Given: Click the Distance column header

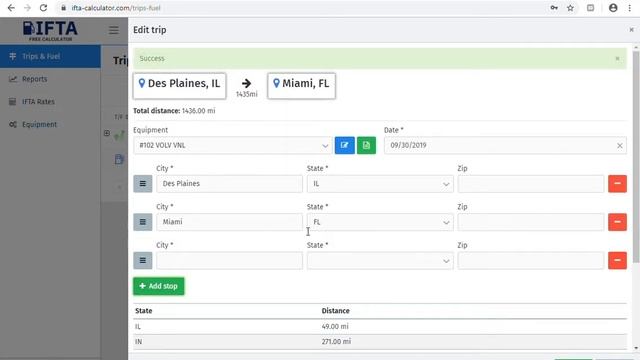Looking at the screenshot, I should 336,311.
